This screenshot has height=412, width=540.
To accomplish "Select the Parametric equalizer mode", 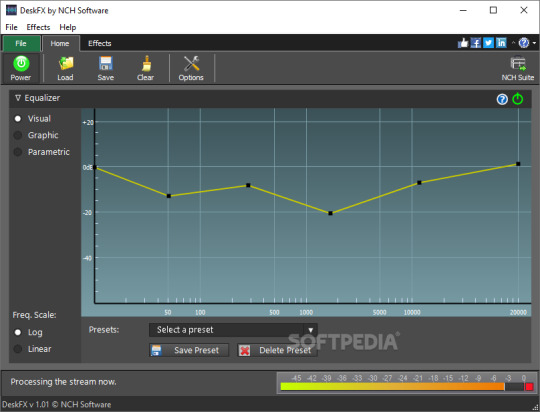I will (18, 152).
